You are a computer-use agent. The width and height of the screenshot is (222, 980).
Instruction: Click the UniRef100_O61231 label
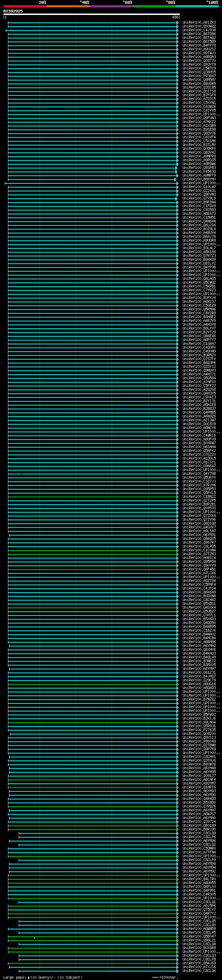(199, 672)
